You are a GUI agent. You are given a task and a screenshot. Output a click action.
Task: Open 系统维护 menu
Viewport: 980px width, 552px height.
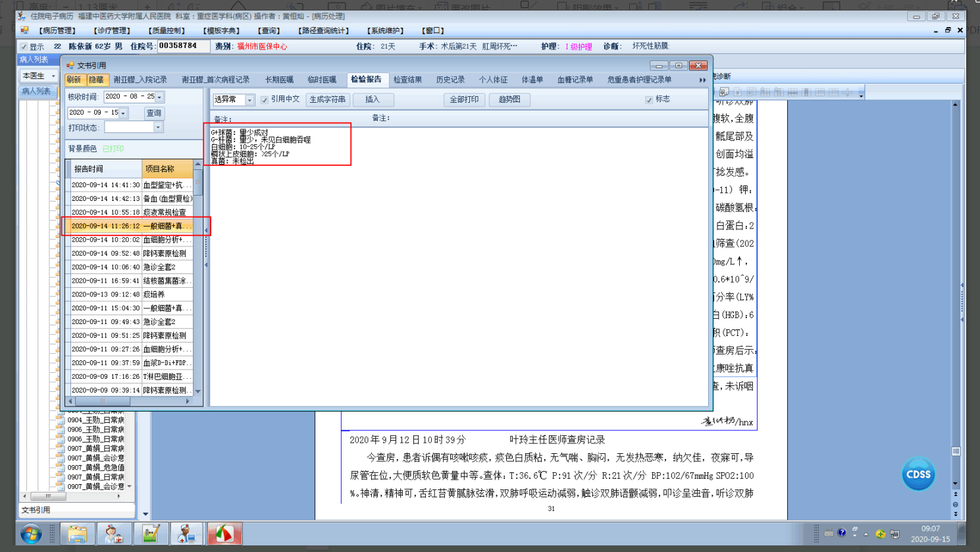click(385, 31)
